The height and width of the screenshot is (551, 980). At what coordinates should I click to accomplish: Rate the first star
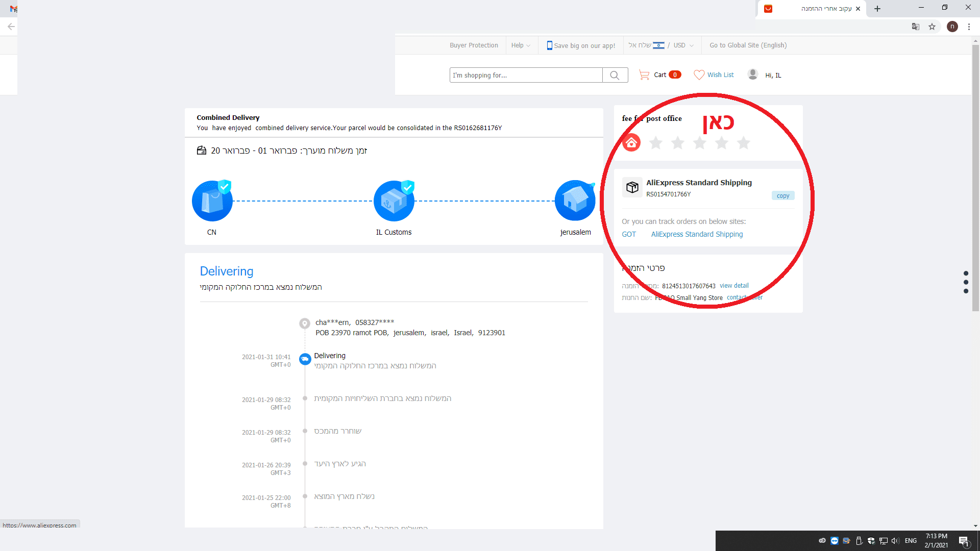point(656,143)
